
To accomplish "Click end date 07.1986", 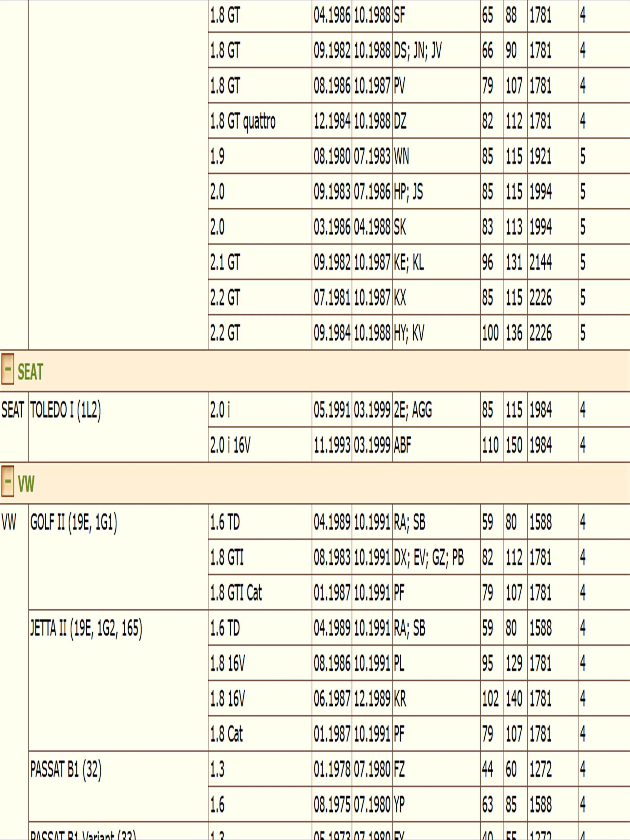I will pyautogui.click(x=372, y=191).
